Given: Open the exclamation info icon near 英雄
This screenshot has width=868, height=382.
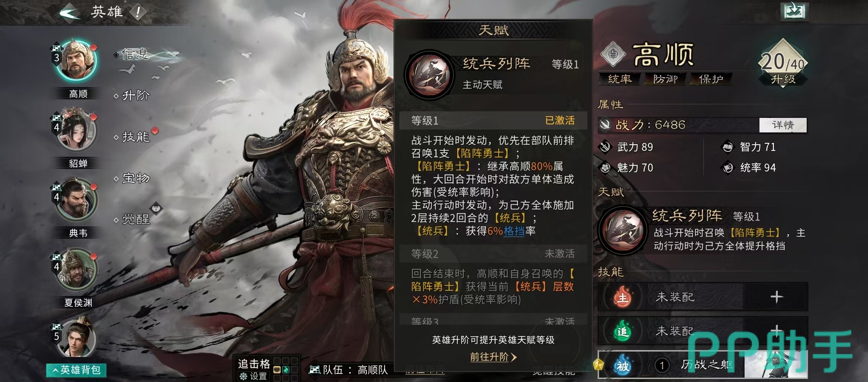Looking at the screenshot, I should coord(138,12).
